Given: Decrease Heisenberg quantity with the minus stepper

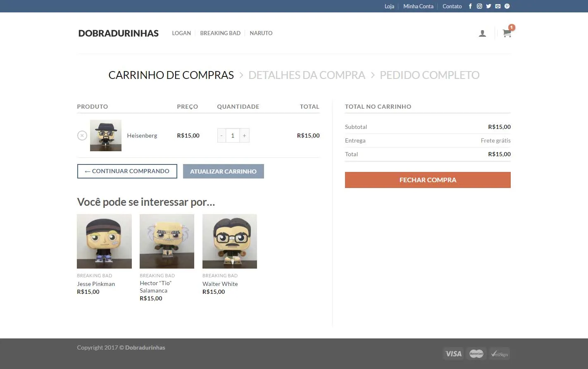Looking at the screenshot, I should [x=221, y=135].
